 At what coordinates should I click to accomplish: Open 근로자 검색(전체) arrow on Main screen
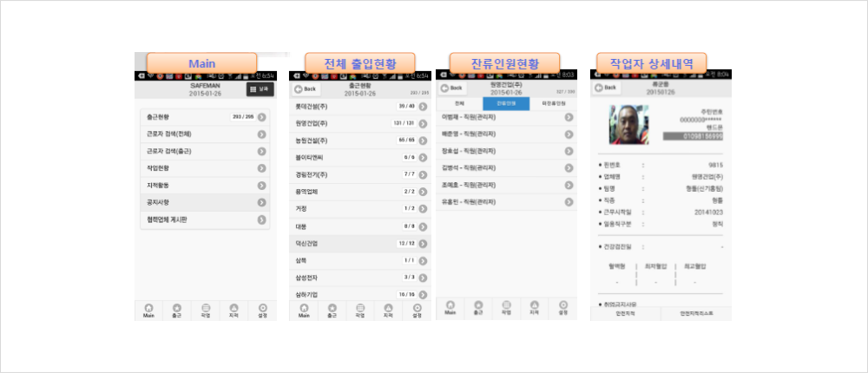click(x=262, y=134)
